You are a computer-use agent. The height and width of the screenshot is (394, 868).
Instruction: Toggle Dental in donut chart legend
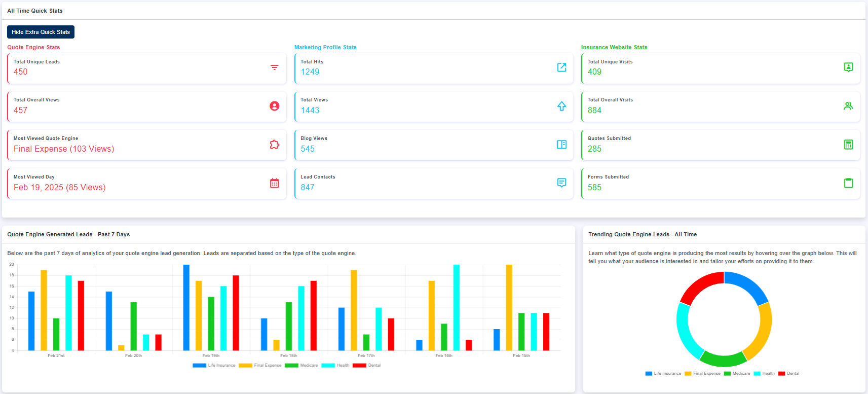pos(789,373)
